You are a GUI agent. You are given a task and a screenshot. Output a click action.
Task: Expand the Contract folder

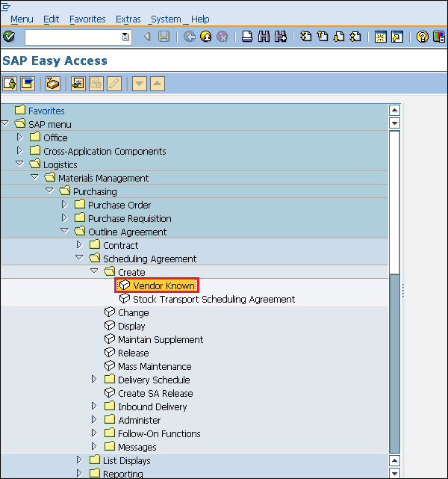tap(79, 244)
